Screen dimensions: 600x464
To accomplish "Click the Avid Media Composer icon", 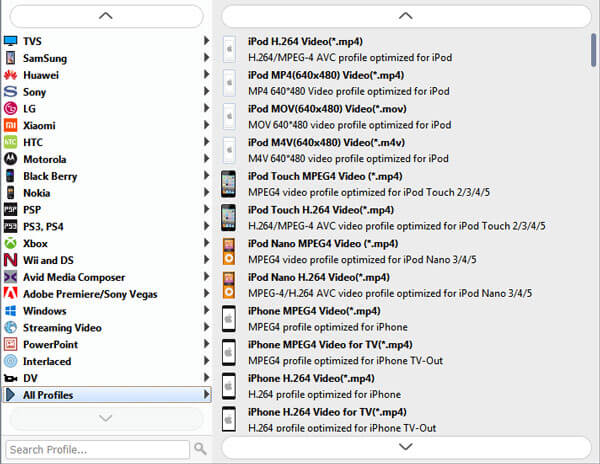I will coord(10,277).
